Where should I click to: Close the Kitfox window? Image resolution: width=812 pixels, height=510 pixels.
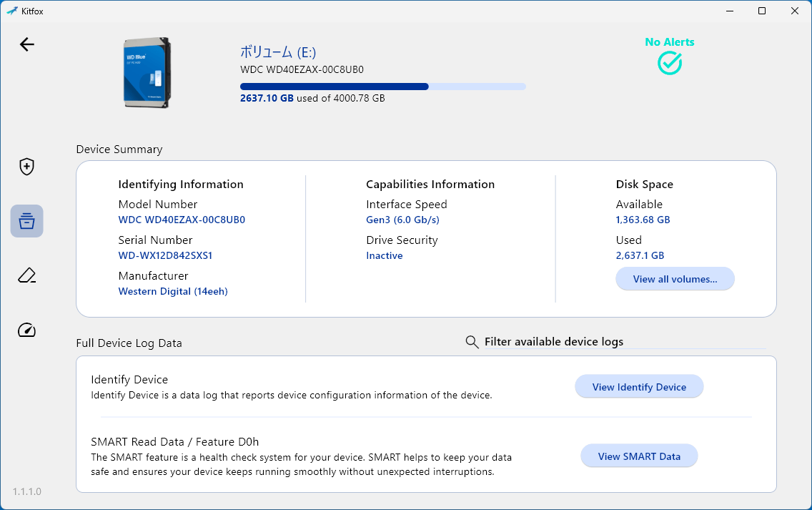coord(794,11)
